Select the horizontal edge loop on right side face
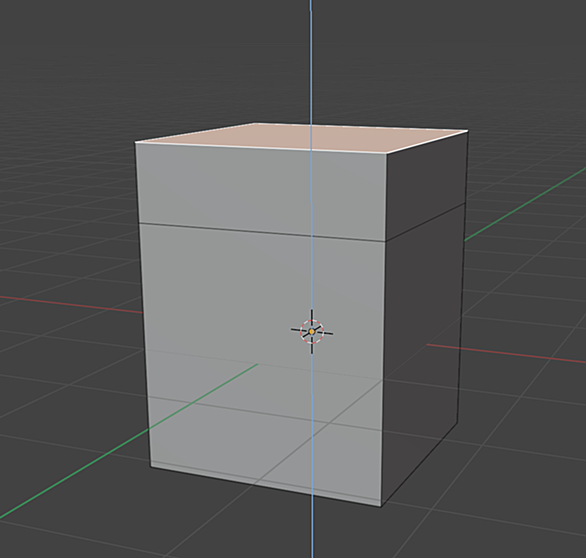This screenshot has width=586, height=558. pyautogui.click(x=426, y=222)
